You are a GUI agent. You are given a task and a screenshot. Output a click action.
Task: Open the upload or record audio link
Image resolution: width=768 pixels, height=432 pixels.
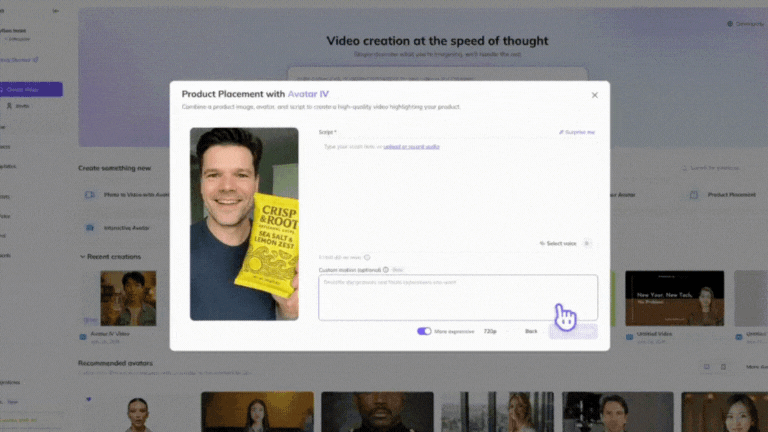411,146
